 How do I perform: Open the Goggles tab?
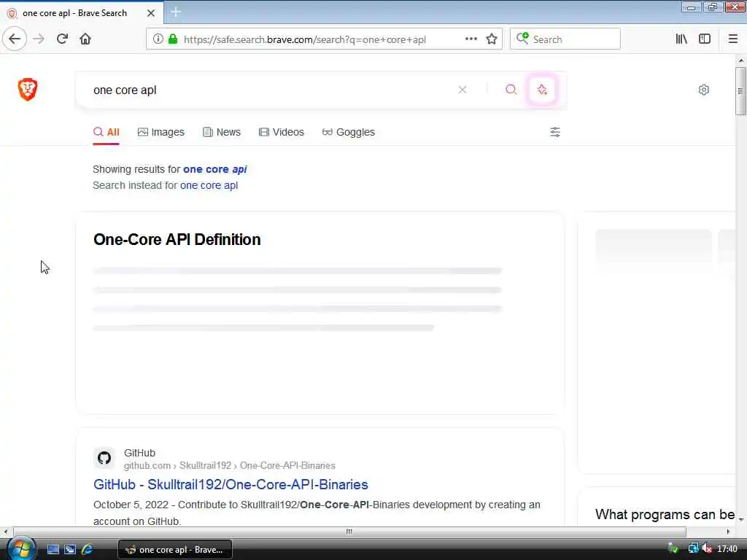point(348,132)
